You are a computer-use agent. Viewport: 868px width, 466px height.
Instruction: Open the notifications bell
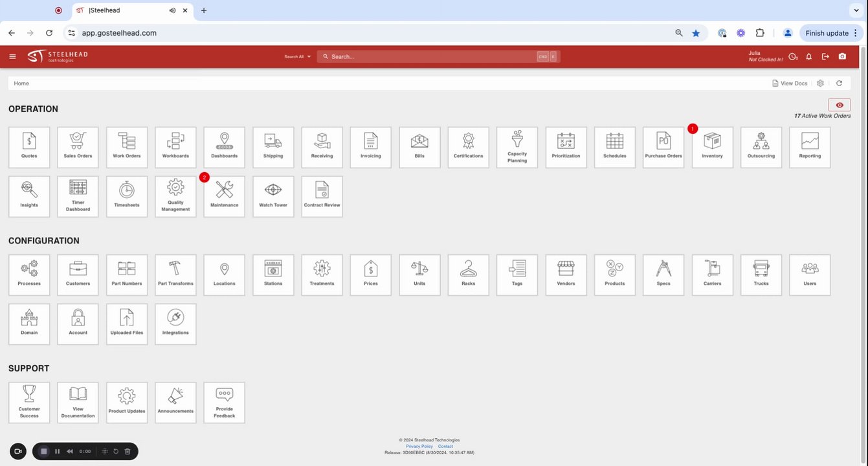tap(809, 57)
